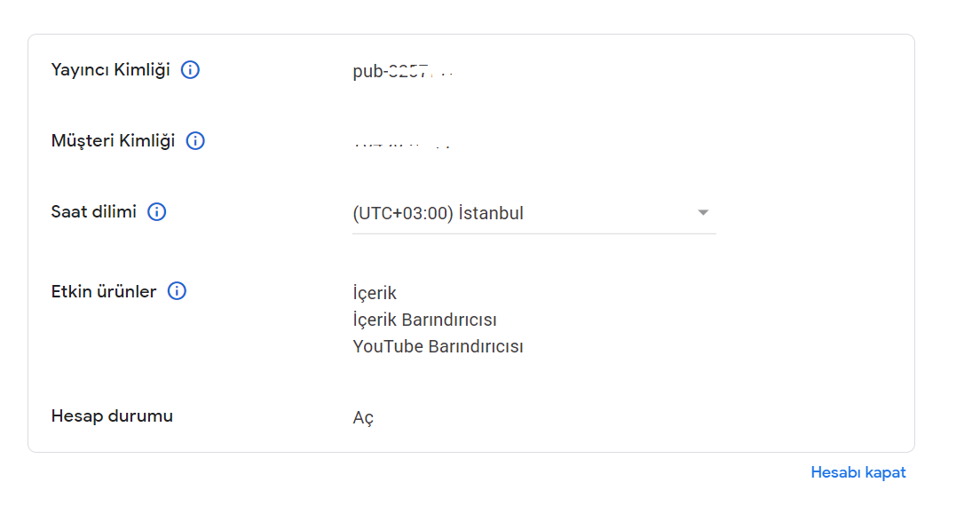
Task: Click the Aç account status value
Action: (x=363, y=417)
